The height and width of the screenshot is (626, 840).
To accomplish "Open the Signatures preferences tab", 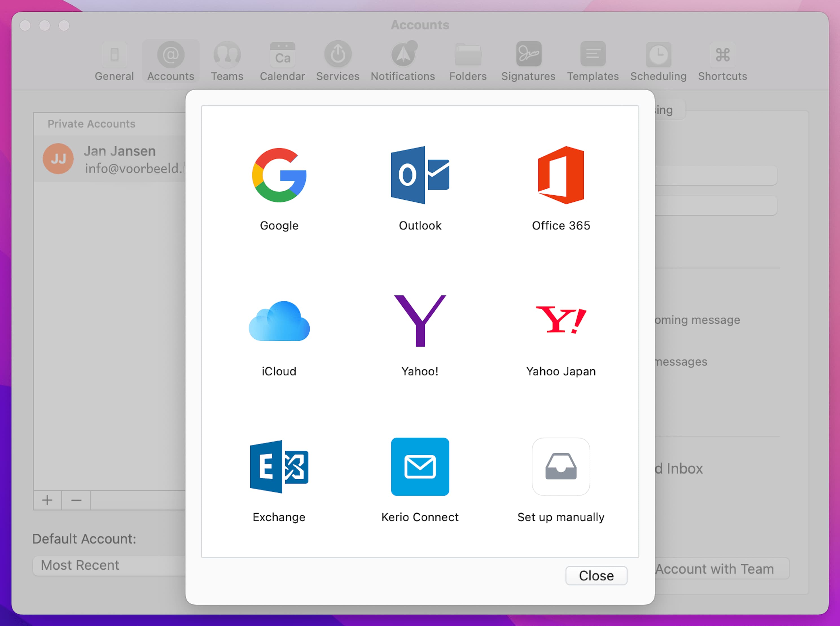I will pos(528,62).
